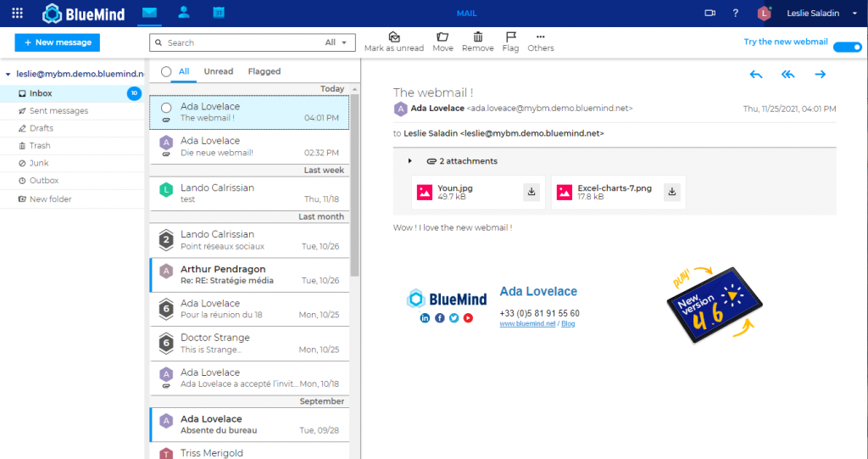Viewport: 868px width, 459px height.
Task: Toggle the Try the new webmail switch
Action: 847,48
